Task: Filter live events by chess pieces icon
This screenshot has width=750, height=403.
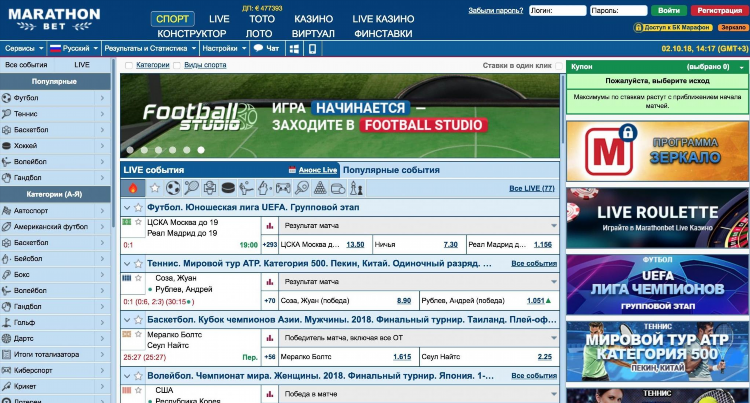Action: (356, 188)
